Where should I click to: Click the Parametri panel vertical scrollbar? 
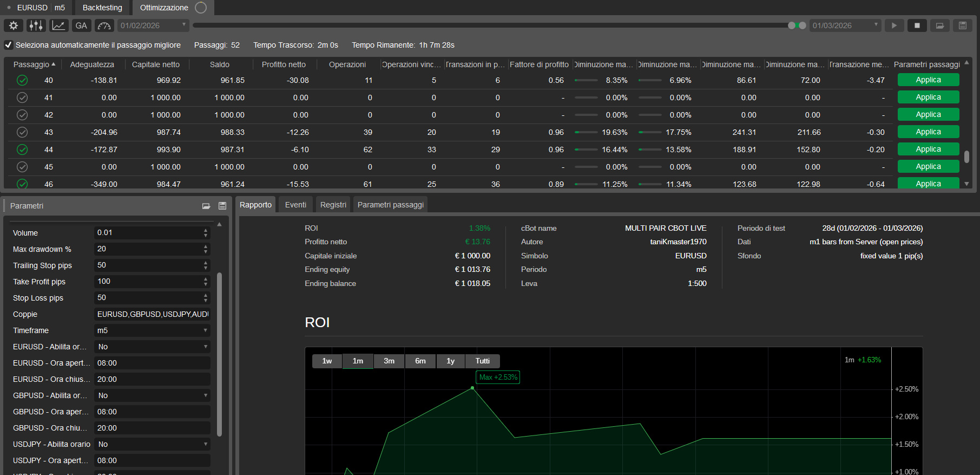pos(219,355)
